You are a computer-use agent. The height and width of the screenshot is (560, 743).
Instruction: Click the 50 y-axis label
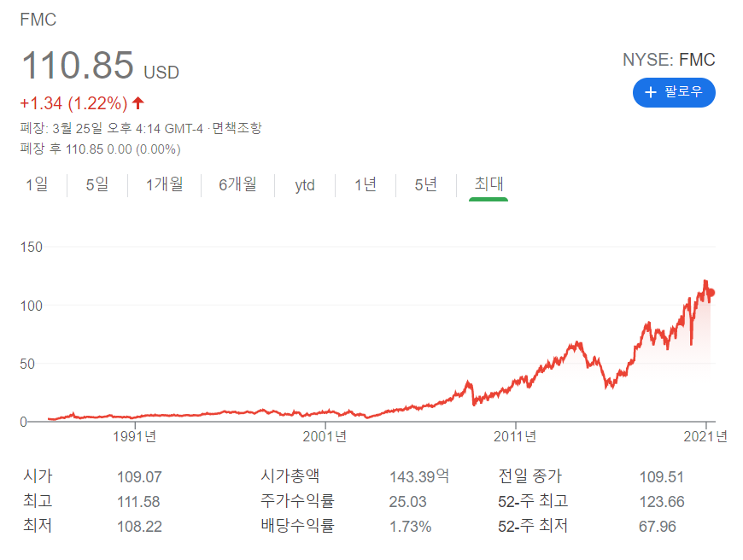[27, 365]
